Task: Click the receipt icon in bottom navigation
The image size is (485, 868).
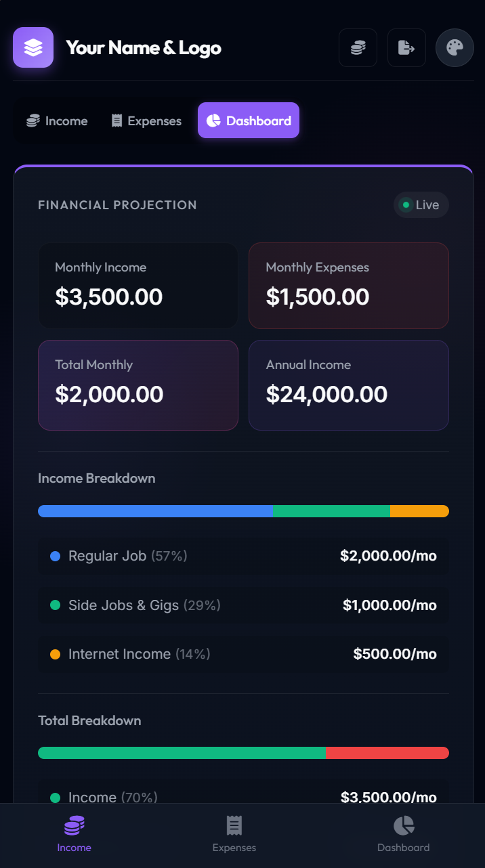Action: [234, 825]
